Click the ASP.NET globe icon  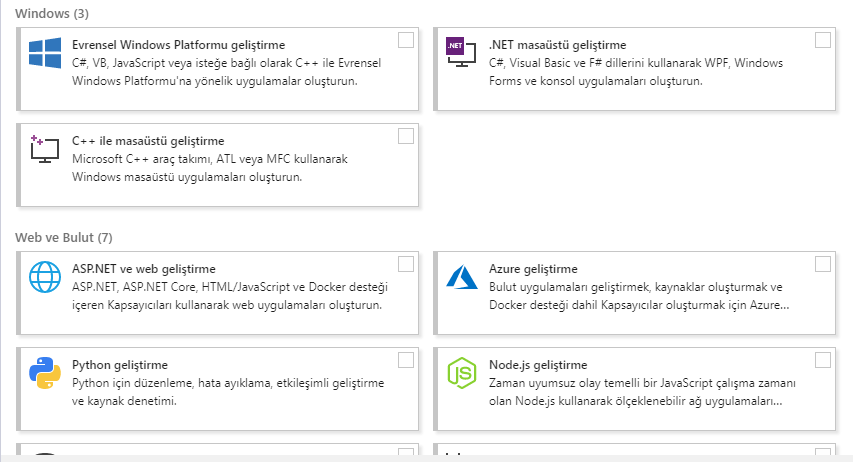45,277
